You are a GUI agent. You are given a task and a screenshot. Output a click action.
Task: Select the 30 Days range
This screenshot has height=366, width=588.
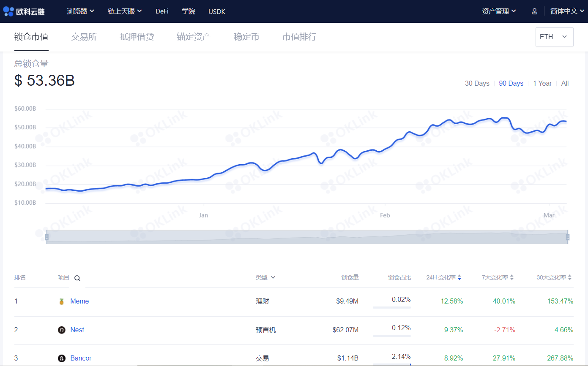477,83
